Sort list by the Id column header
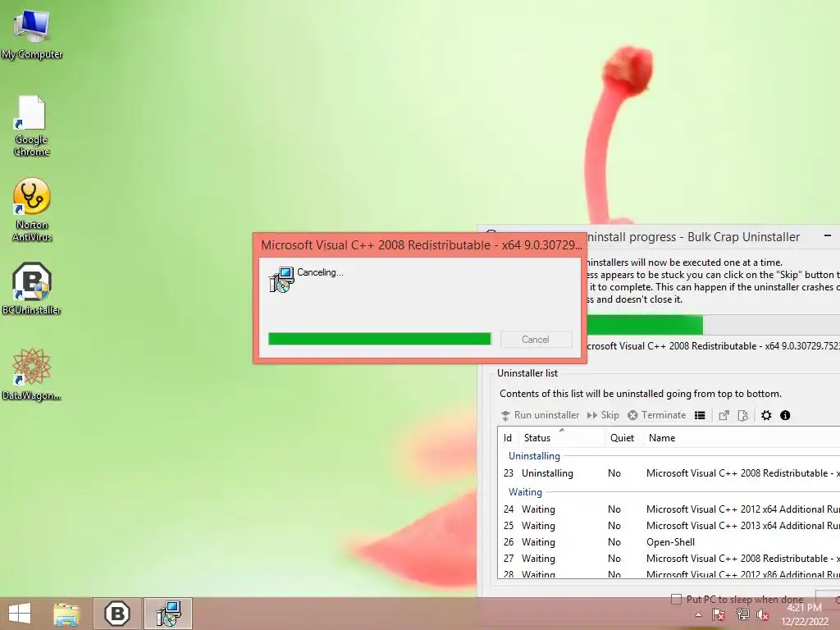840x630 pixels. click(507, 438)
